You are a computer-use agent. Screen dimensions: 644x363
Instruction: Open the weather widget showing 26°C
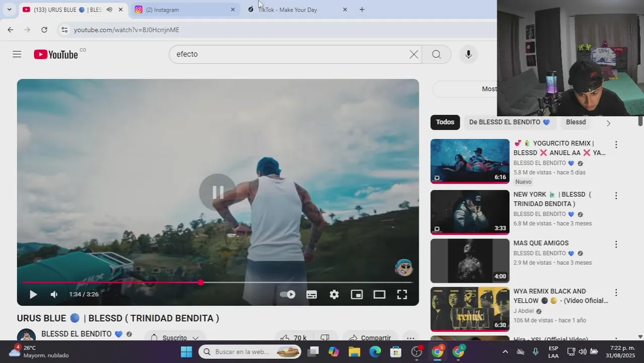(x=39, y=351)
